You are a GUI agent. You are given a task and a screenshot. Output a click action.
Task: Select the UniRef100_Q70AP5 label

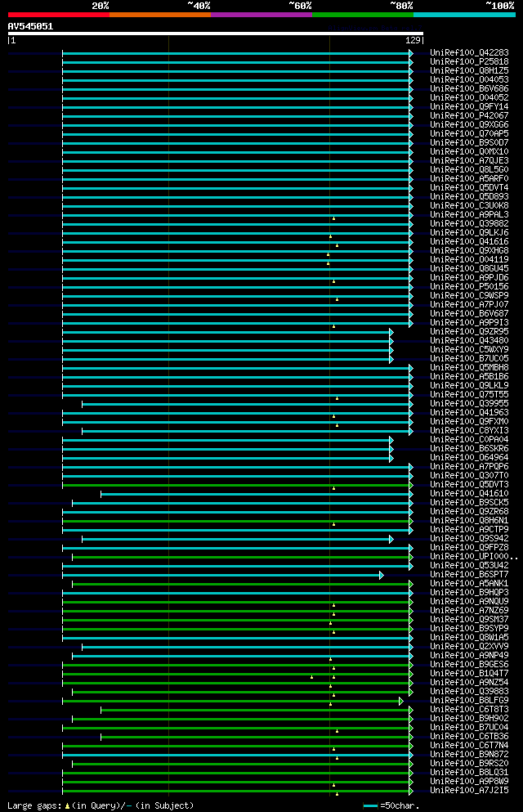click(469, 133)
